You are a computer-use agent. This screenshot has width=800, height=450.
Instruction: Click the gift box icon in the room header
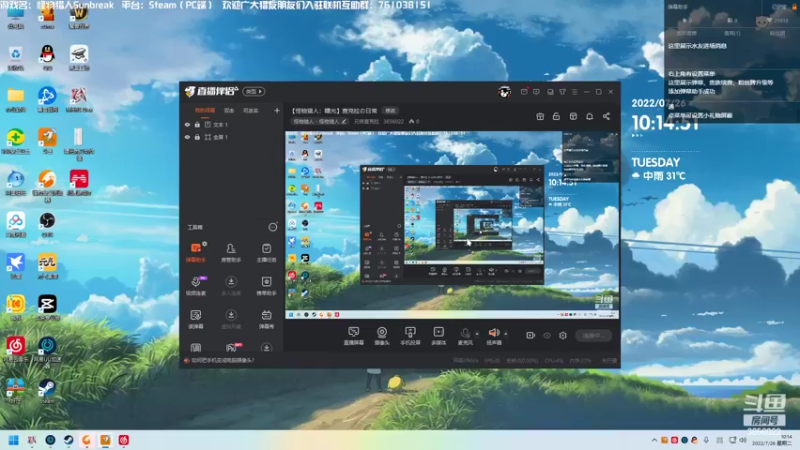[540, 116]
